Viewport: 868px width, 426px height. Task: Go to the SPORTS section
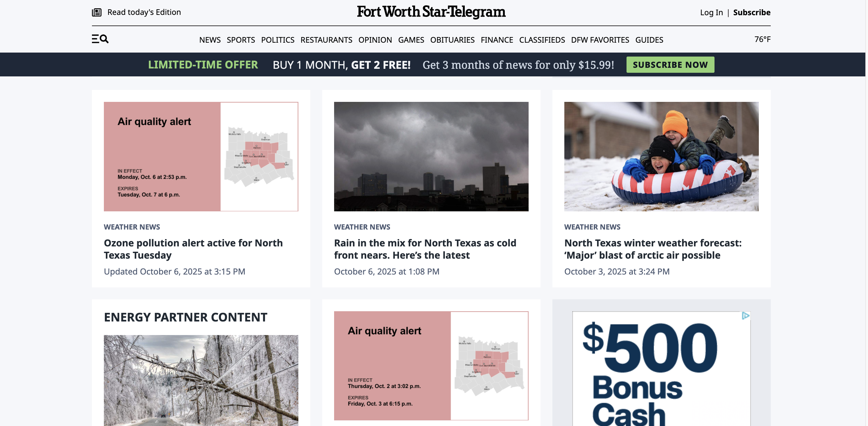click(x=240, y=40)
